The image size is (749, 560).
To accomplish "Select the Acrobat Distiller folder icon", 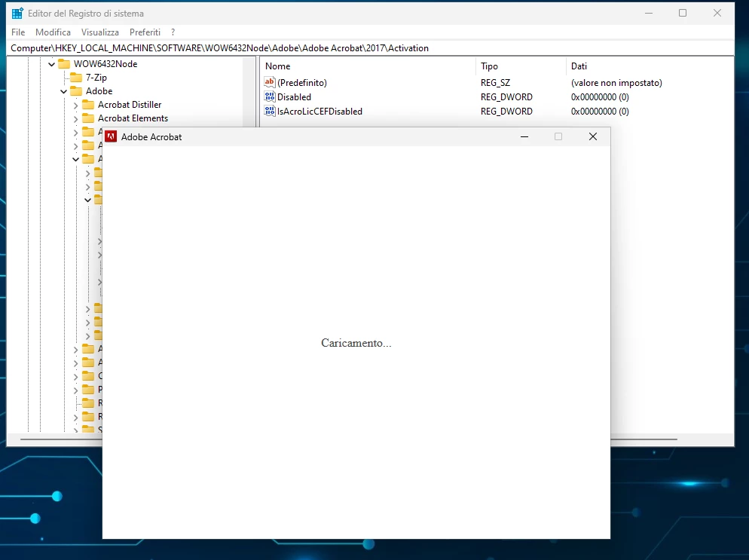I will (88, 105).
